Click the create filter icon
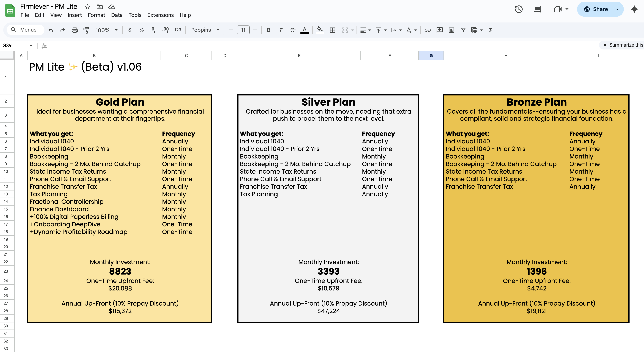 (x=463, y=30)
